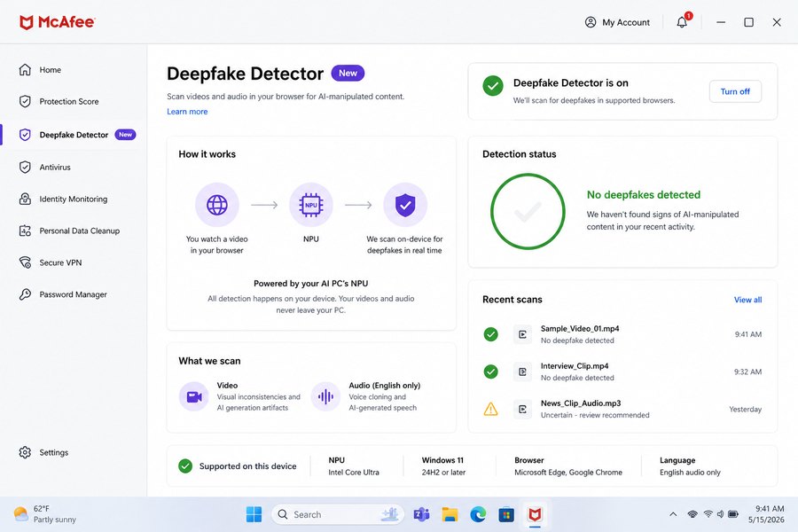Open Password Manager section
Screen dimensions: 798x532
coord(74,294)
